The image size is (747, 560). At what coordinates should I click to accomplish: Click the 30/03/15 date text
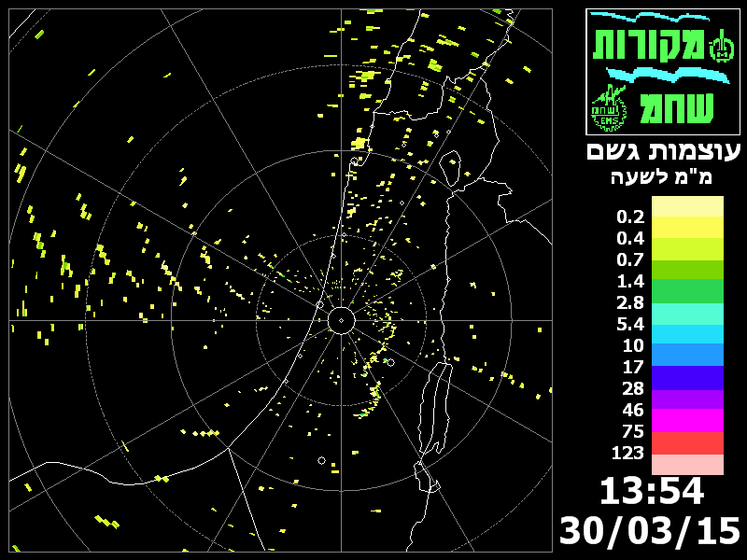650,530
